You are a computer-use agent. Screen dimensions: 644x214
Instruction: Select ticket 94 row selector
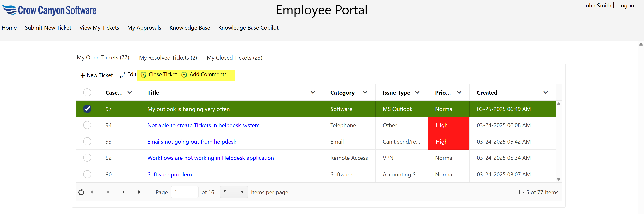click(87, 125)
